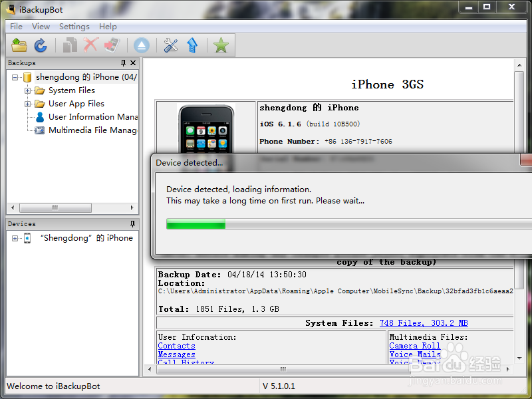Click main pane scroll left arrow
532x399 pixels.
click(150, 369)
